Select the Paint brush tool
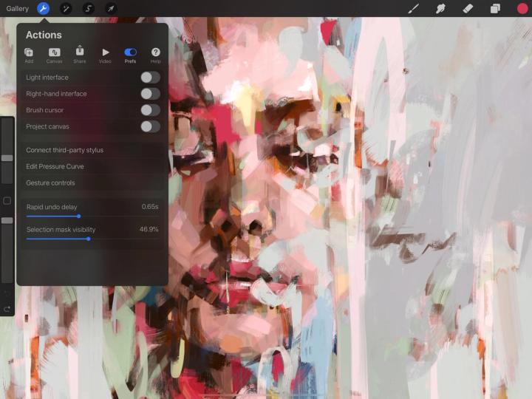532x399 pixels. pyautogui.click(x=413, y=8)
